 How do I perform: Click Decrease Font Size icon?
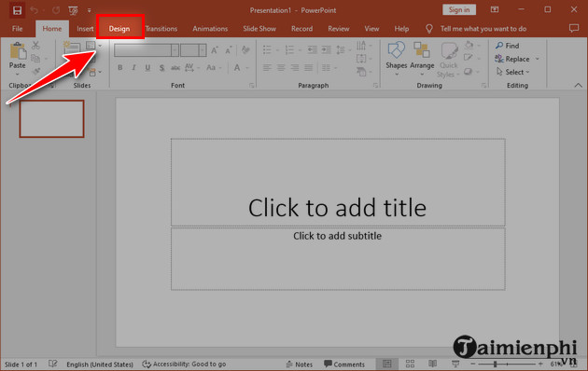point(228,50)
